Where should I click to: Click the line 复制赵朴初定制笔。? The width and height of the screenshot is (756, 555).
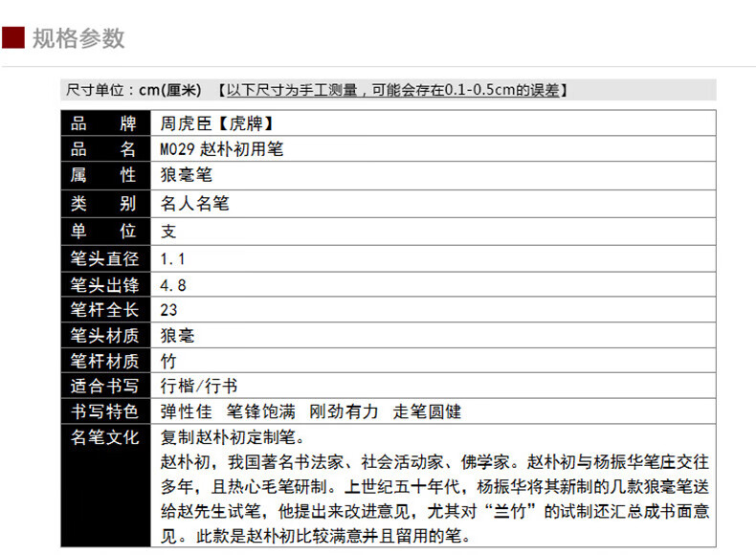pos(233,437)
